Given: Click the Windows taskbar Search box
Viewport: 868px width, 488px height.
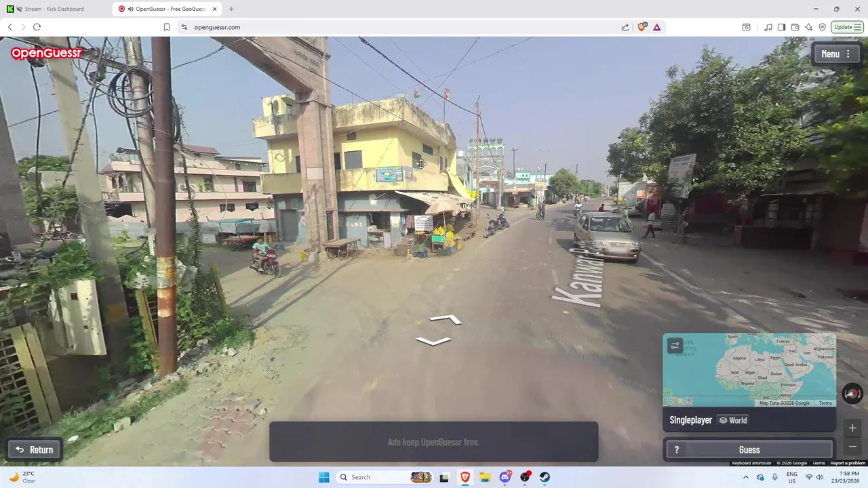Looking at the screenshot, I should pyautogui.click(x=384, y=477).
